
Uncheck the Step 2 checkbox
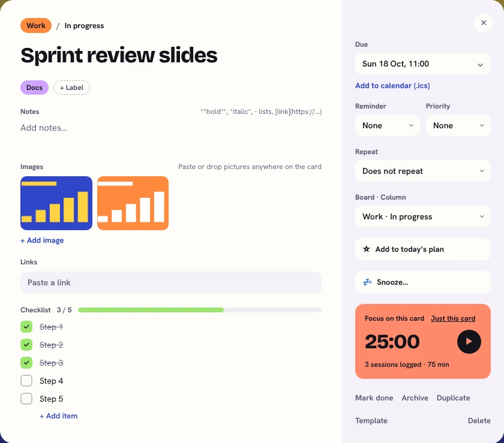point(26,345)
